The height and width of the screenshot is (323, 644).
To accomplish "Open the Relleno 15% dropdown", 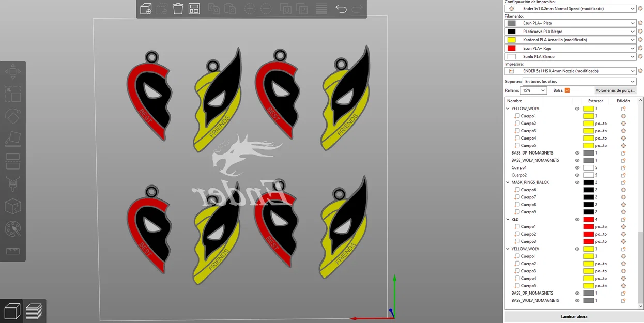I will pos(534,90).
